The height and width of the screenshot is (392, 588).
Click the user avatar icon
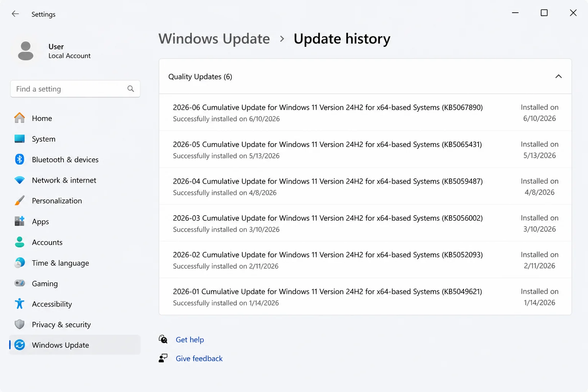tap(26, 51)
